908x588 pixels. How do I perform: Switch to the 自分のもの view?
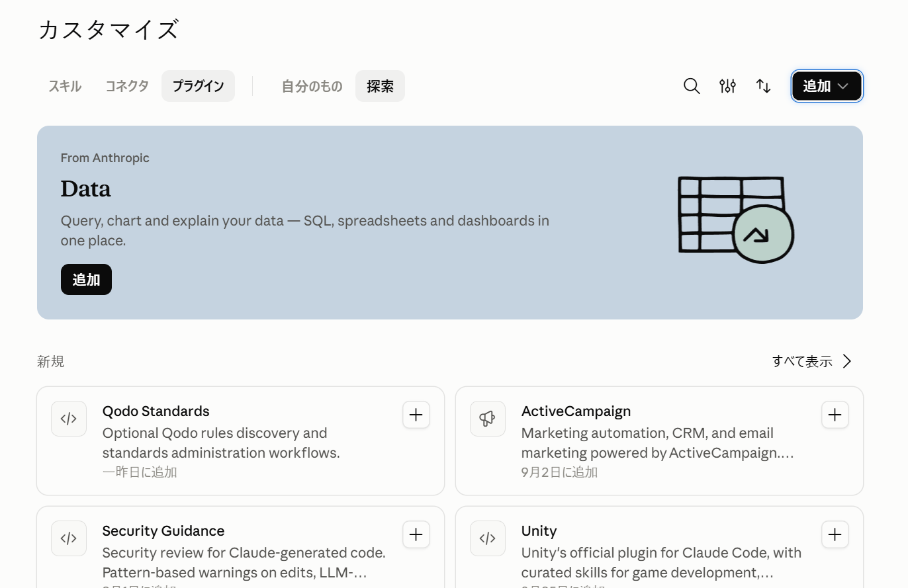312,86
